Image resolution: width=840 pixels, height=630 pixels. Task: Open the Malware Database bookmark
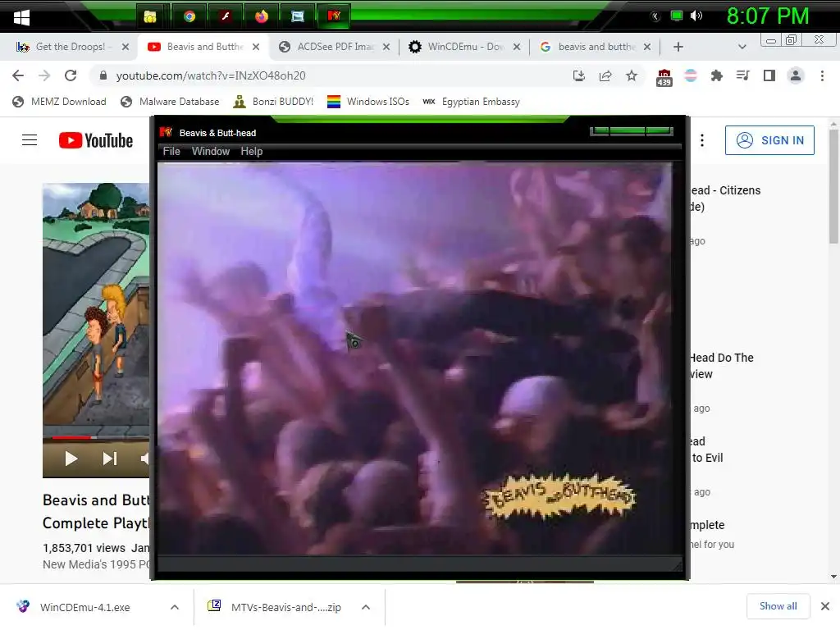tap(171, 101)
